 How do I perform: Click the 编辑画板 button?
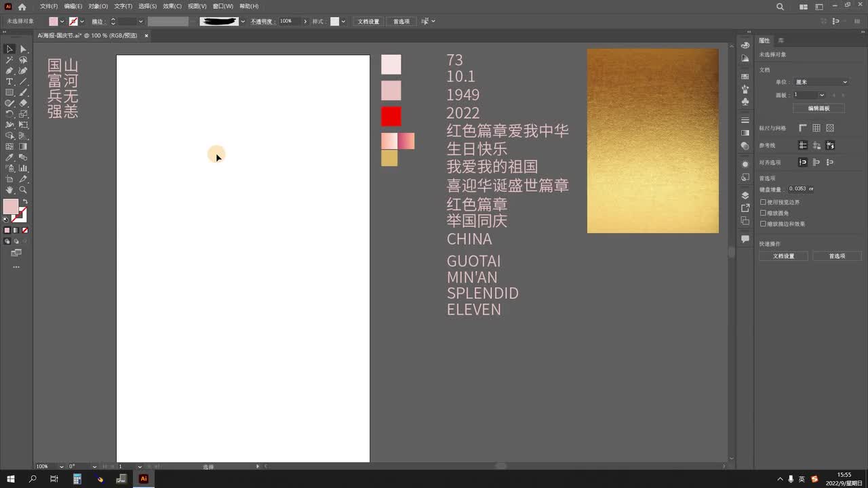818,108
